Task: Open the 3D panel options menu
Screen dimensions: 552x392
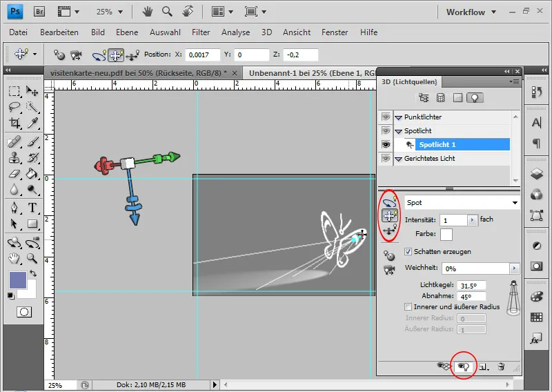Action: tap(515, 81)
